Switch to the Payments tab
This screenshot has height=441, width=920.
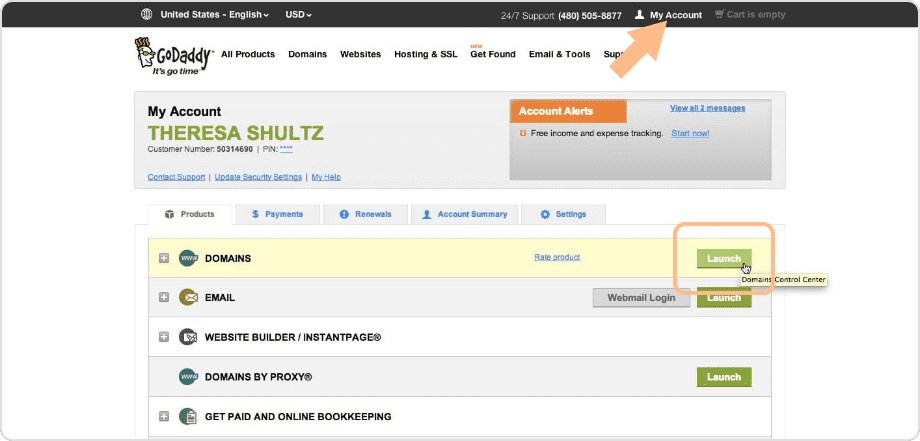coord(278,215)
